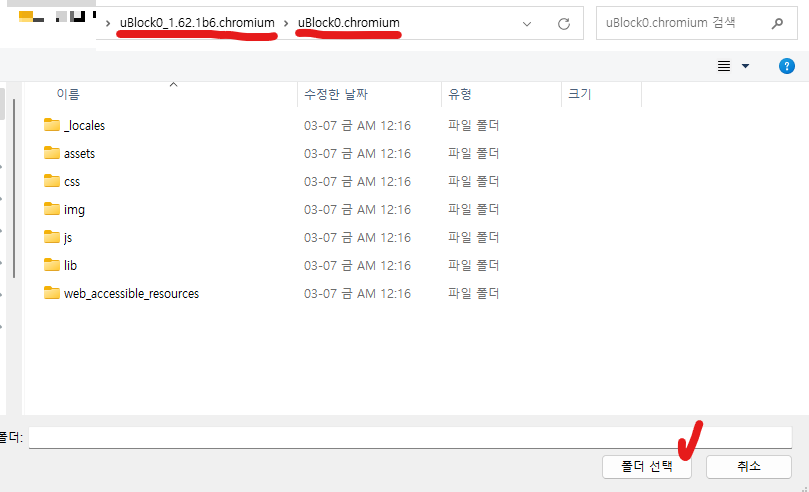Select the img folder icon

(x=52, y=209)
